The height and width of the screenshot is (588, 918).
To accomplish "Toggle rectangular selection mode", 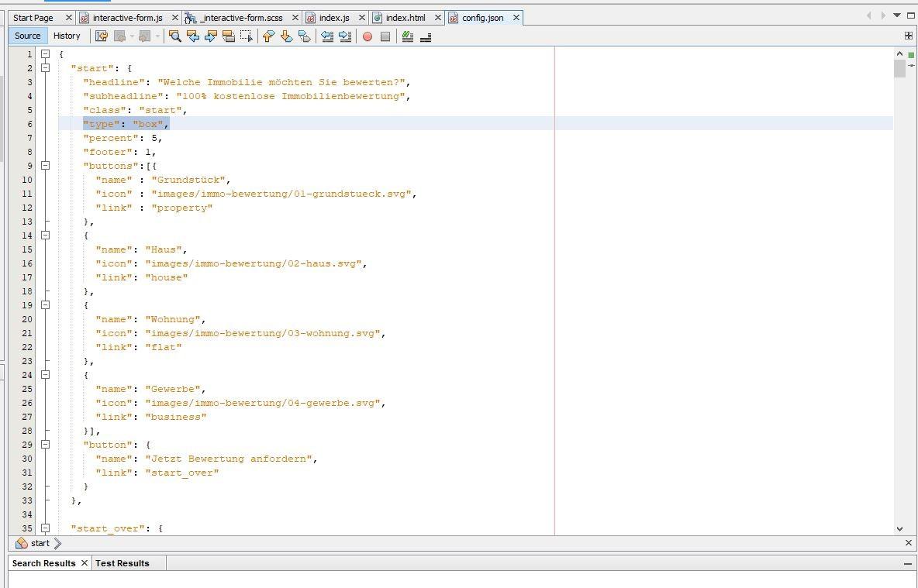I will [247, 36].
